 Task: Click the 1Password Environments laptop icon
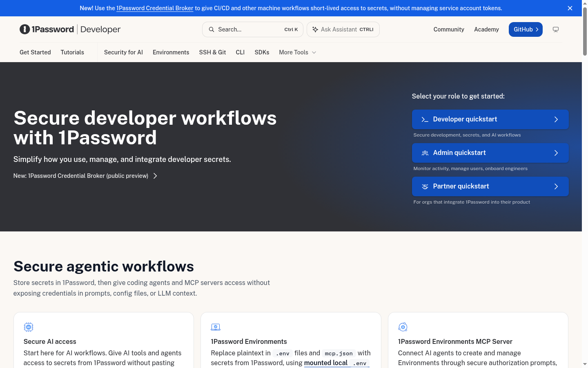pyautogui.click(x=216, y=327)
